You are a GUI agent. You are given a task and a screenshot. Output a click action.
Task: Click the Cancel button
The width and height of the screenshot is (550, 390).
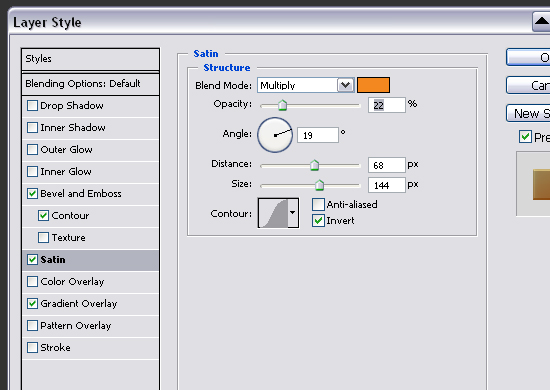528,85
